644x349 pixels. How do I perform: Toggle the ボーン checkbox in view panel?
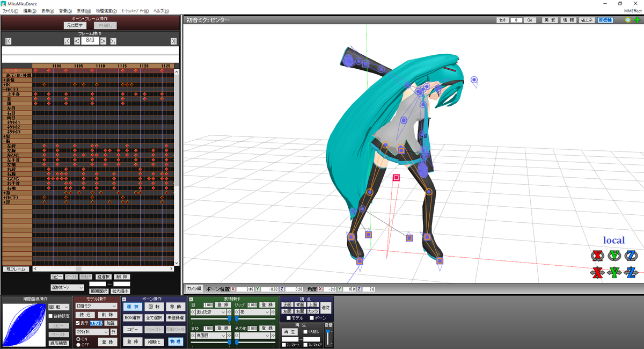click(311, 318)
